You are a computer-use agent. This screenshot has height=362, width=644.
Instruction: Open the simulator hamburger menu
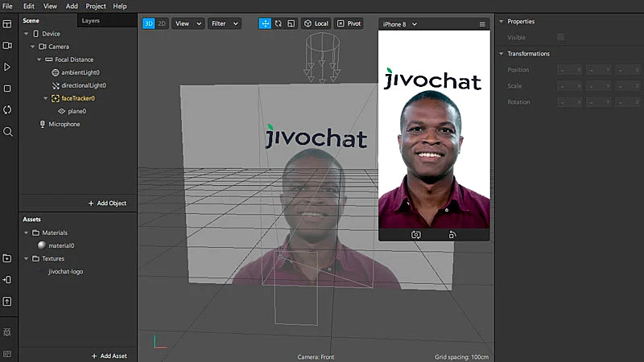click(482, 24)
